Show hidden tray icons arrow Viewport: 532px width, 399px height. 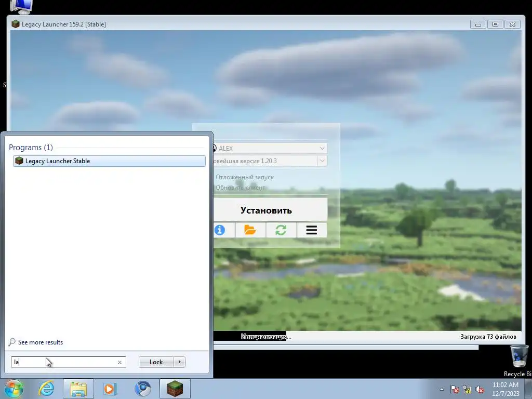coord(442,389)
